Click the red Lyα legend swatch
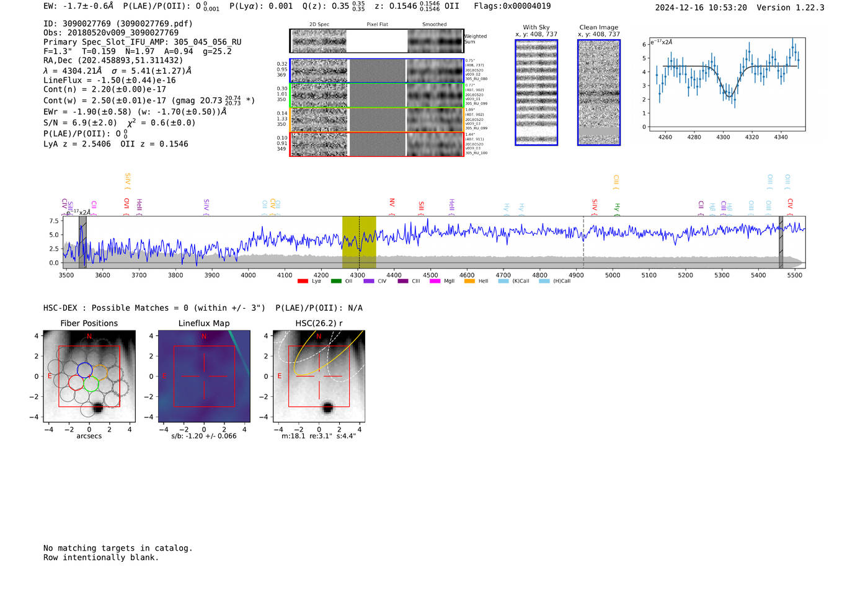This screenshot has width=868, height=591. pyautogui.click(x=303, y=282)
